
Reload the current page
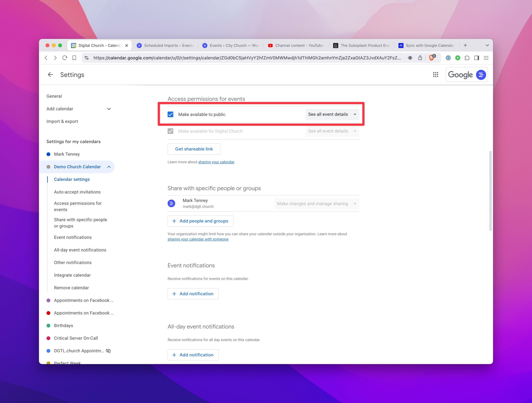(x=65, y=58)
